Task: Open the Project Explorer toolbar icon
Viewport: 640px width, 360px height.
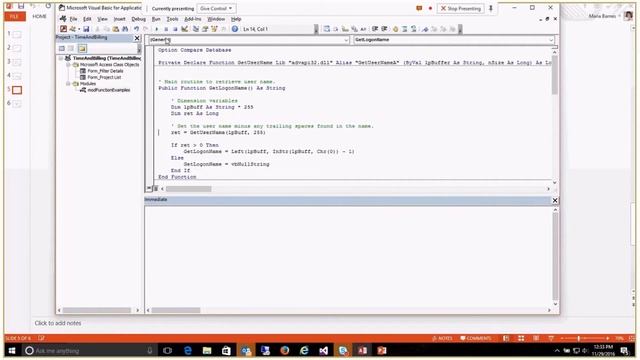Action: click(x=196, y=29)
